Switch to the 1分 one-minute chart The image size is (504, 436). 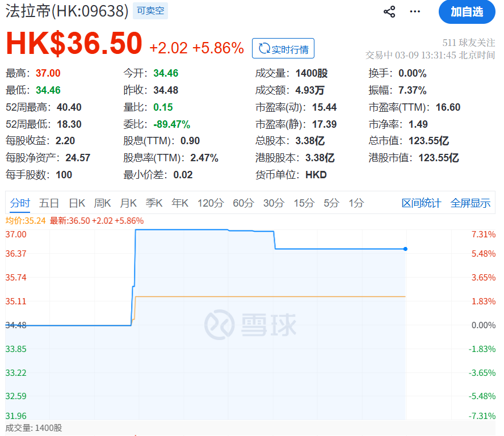point(356,203)
